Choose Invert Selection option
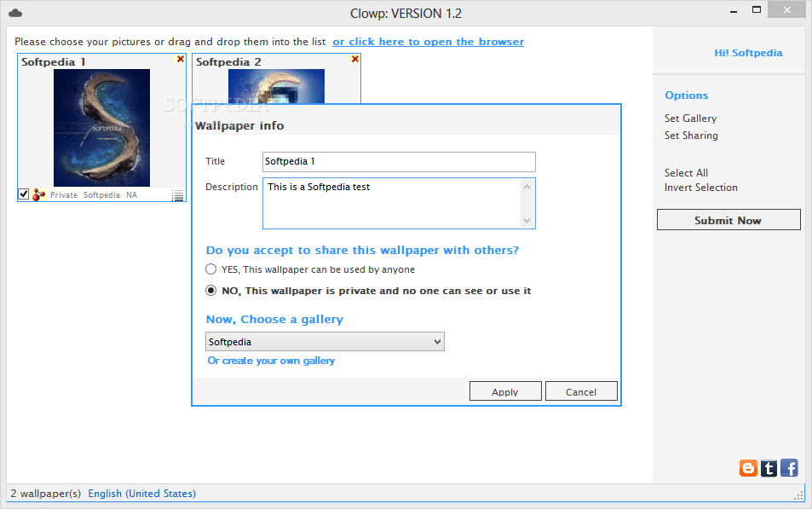The width and height of the screenshot is (812, 509). (x=701, y=188)
